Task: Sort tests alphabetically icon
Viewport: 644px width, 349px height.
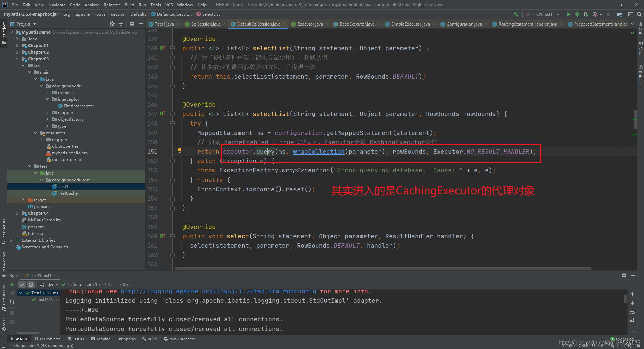Action: point(42,285)
